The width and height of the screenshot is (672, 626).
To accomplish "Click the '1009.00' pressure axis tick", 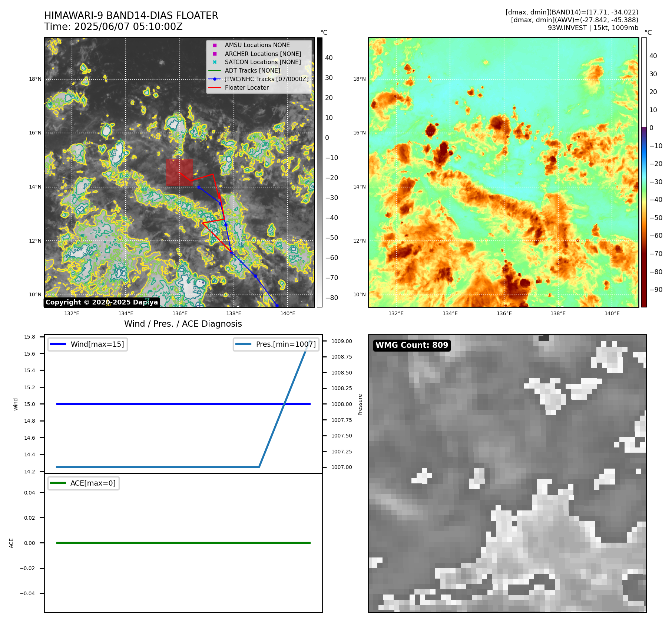I will (342, 341).
